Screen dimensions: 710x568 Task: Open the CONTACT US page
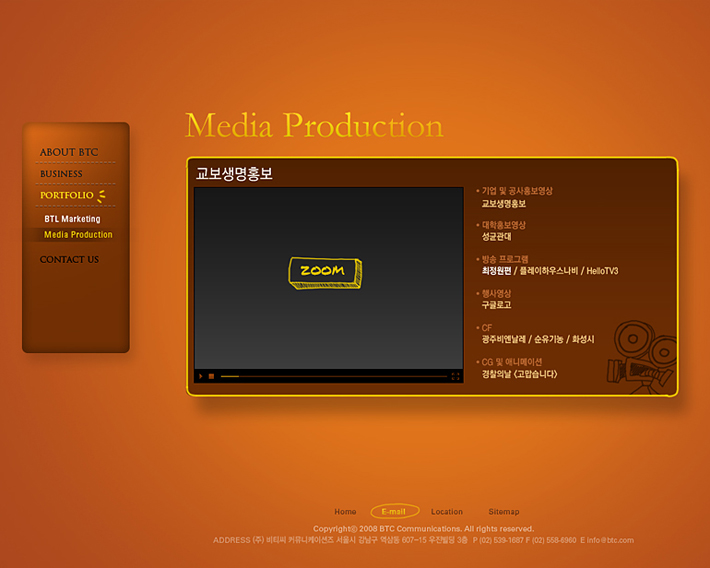pyautogui.click(x=69, y=260)
